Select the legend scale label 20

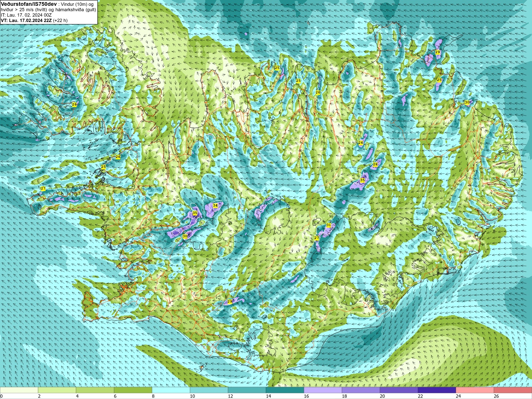point(382,396)
